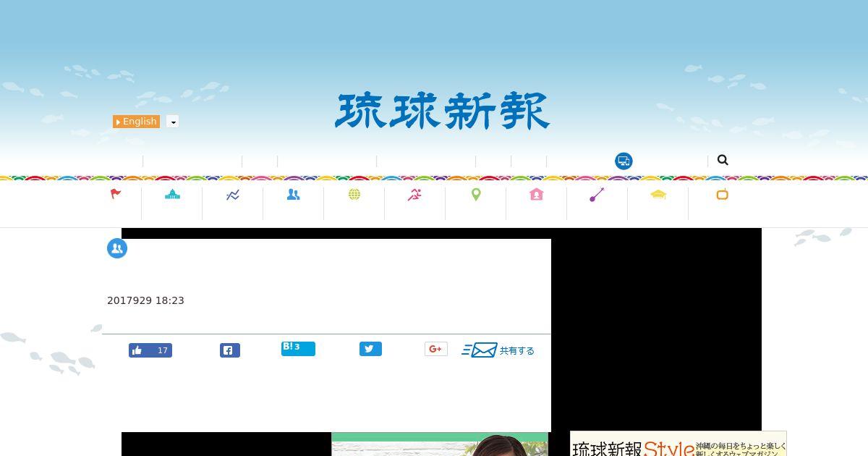Open the running figure sports icon
Image resolution: width=868 pixels, height=456 pixels.
414,194
